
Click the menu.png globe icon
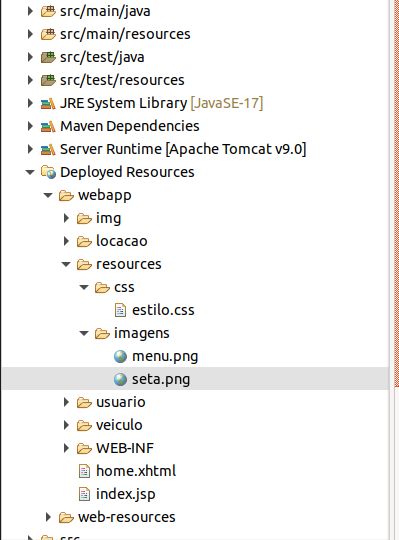point(120,356)
